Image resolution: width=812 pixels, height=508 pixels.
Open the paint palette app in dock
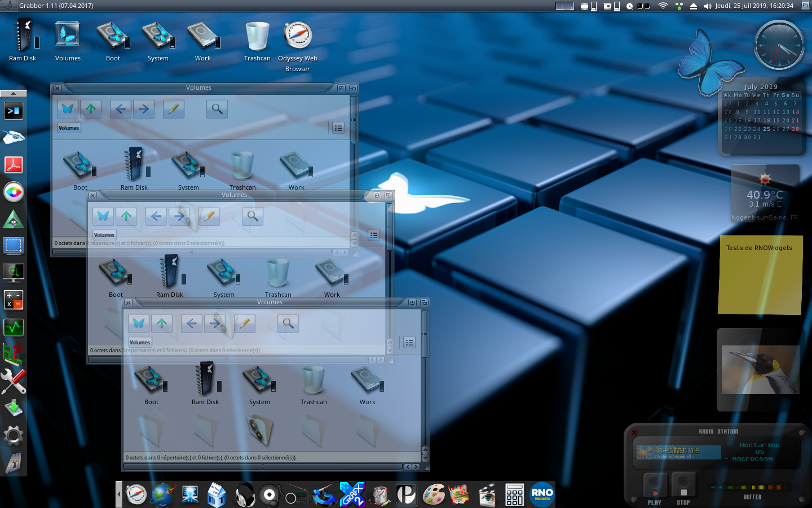[433, 494]
